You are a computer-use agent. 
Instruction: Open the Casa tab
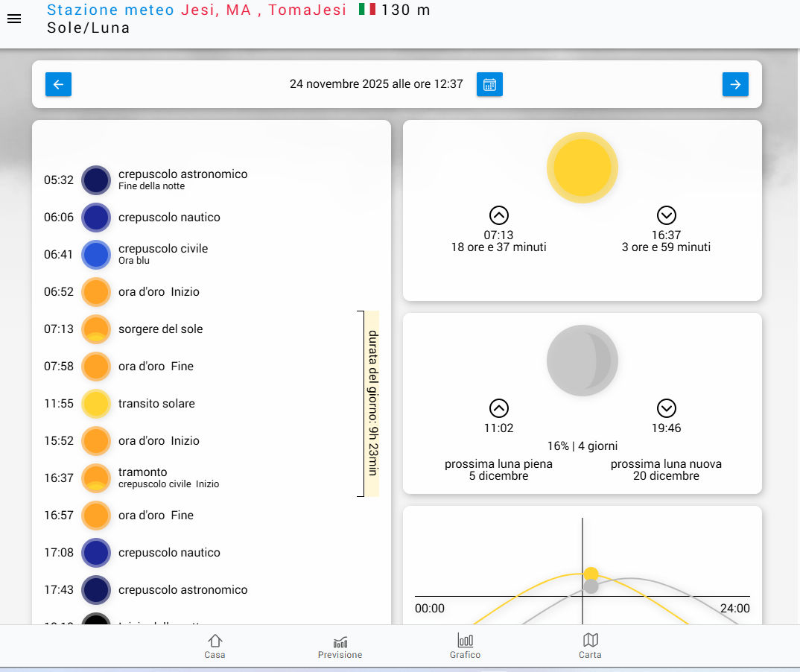pyautogui.click(x=215, y=646)
